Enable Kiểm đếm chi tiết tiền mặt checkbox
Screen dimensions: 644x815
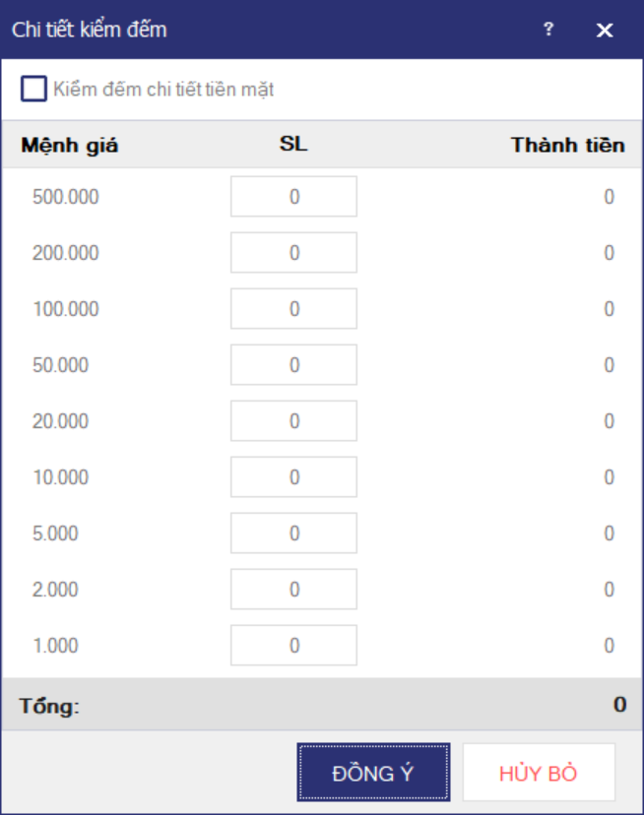click(x=34, y=90)
